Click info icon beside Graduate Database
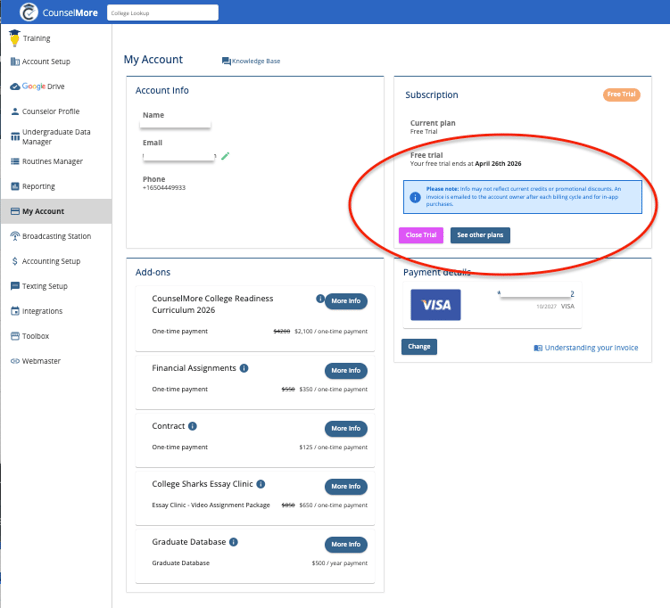The image size is (670, 608). click(234, 542)
